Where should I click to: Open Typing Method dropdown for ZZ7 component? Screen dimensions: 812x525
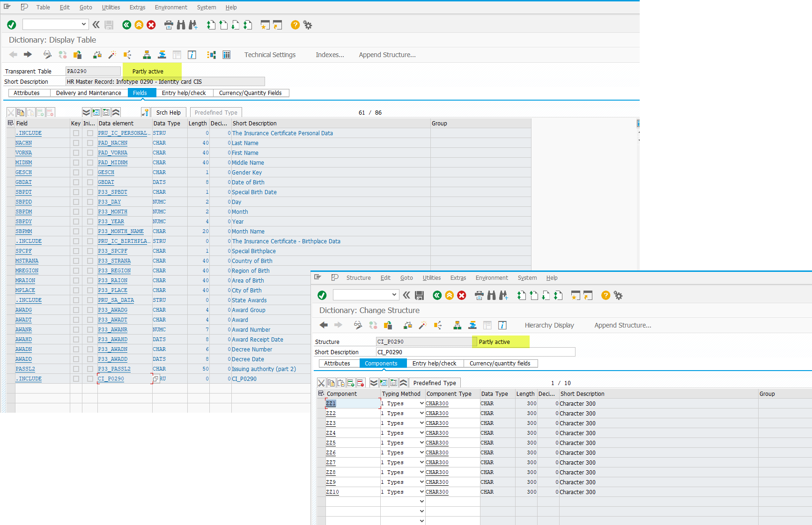pos(421,462)
